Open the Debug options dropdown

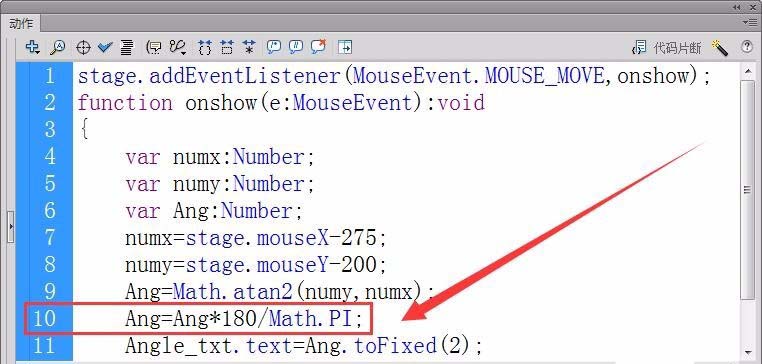[x=178, y=47]
